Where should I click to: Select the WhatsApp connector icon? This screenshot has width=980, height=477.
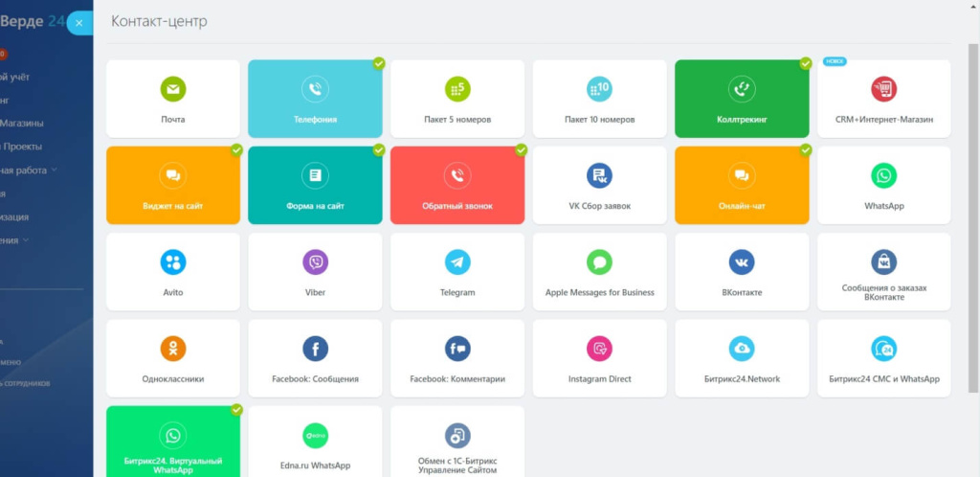pyautogui.click(x=883, y=176)
